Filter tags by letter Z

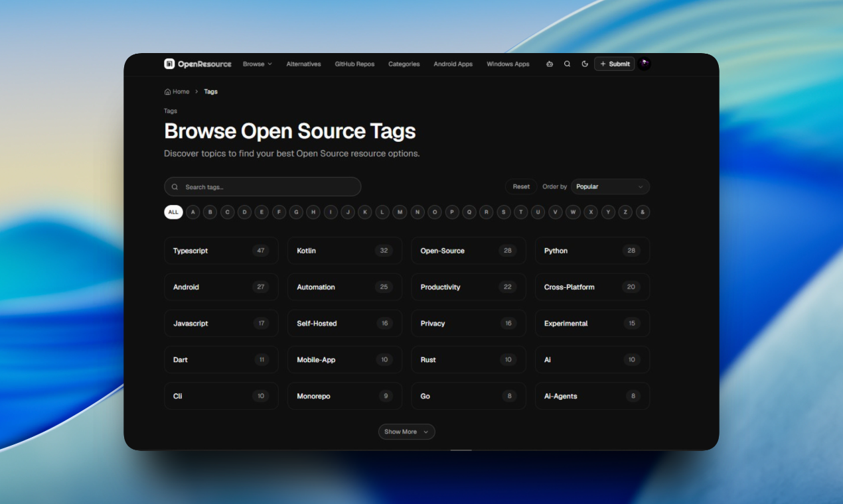(x=625, y=212)
